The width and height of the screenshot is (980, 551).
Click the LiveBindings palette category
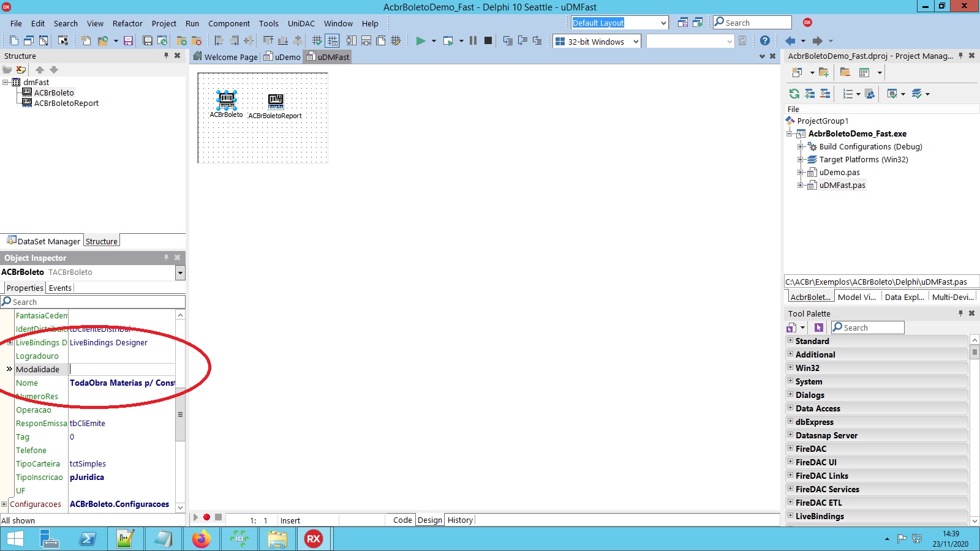click(x=876, y=516)
